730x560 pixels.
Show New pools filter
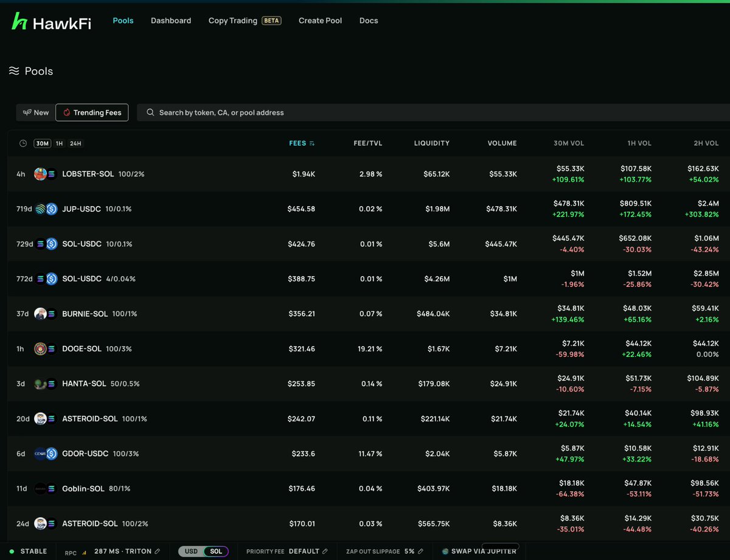click(x=36, y=112)
